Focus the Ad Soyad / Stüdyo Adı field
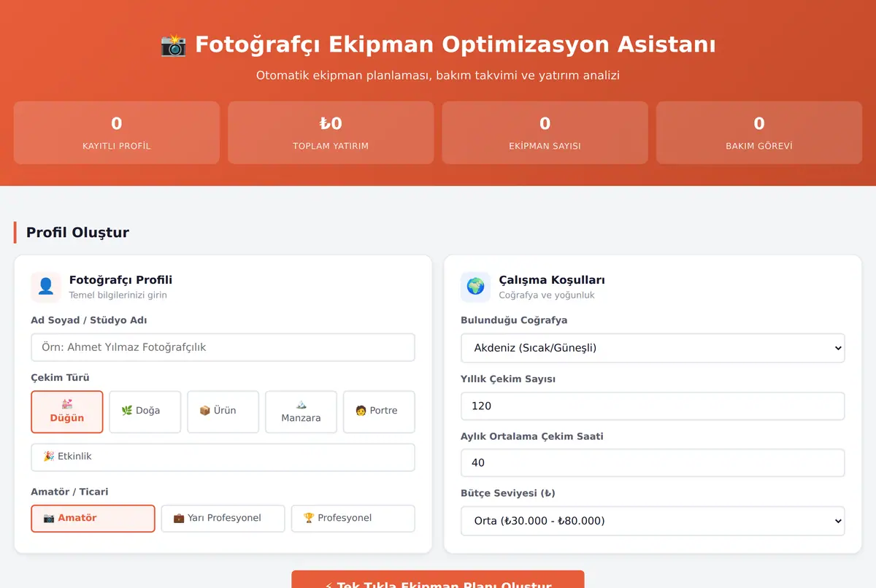The height and width of the screenshot is (588, 876). (x=223, y=347)
